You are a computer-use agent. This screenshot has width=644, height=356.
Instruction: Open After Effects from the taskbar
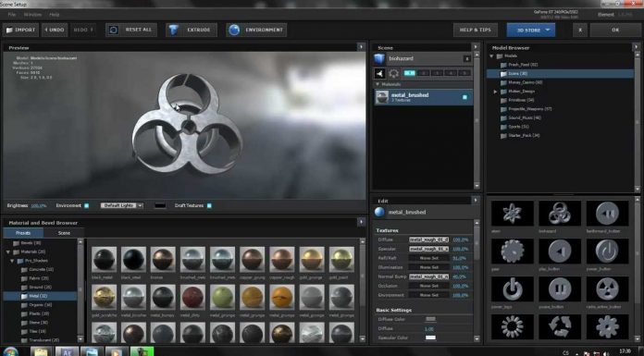tap(67, 351)
